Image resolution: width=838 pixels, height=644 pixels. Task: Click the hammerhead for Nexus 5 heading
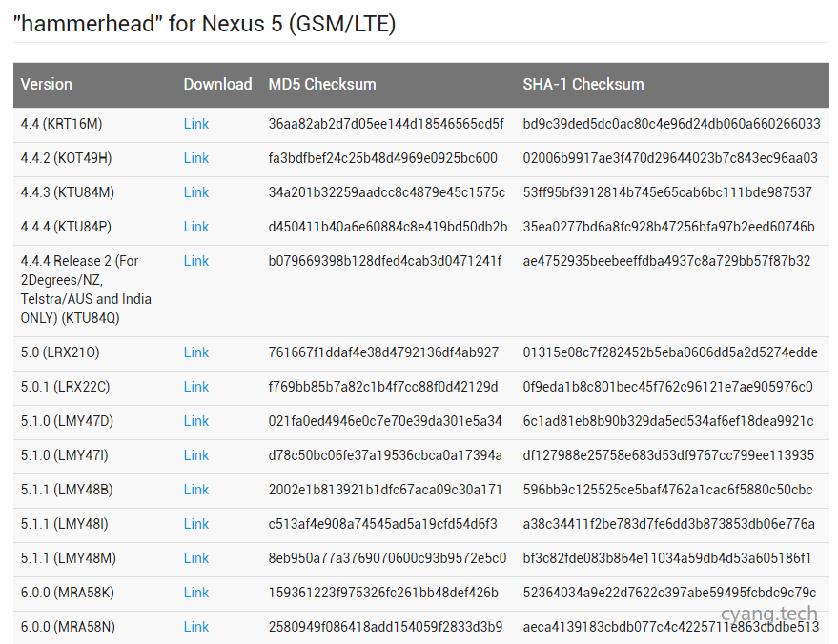(204, 24)
